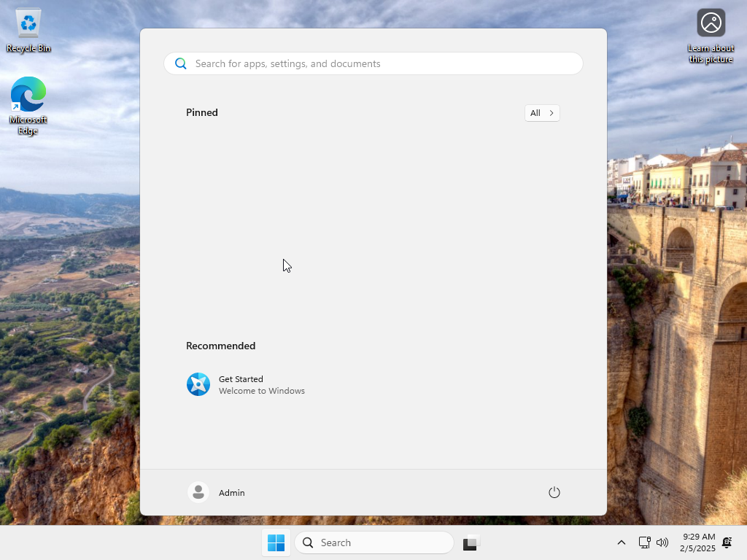Click the taskbar Search box
This screenshot has width=747, height=560.
click(x=374, y=542)
